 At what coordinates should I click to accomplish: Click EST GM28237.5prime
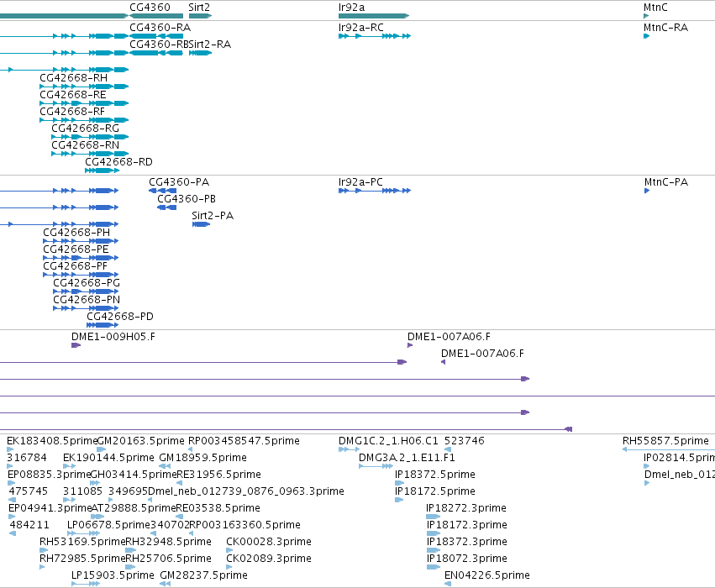[x=203, y=575]
